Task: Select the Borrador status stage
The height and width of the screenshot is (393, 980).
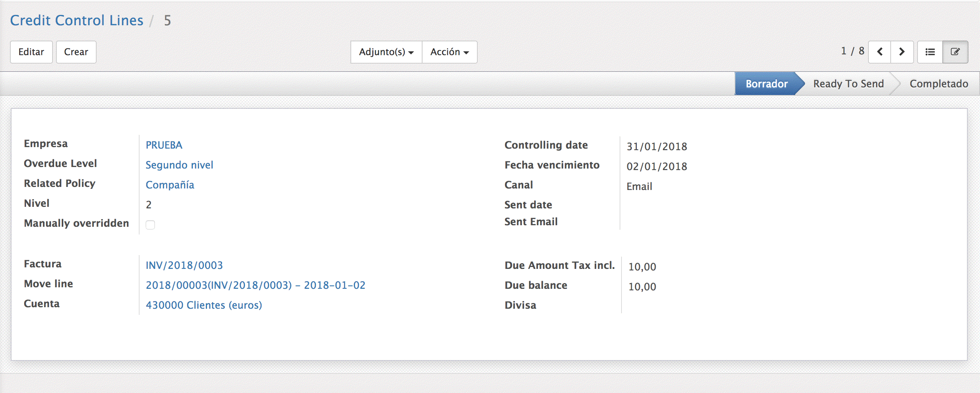Action: click(x=766, y=84)
